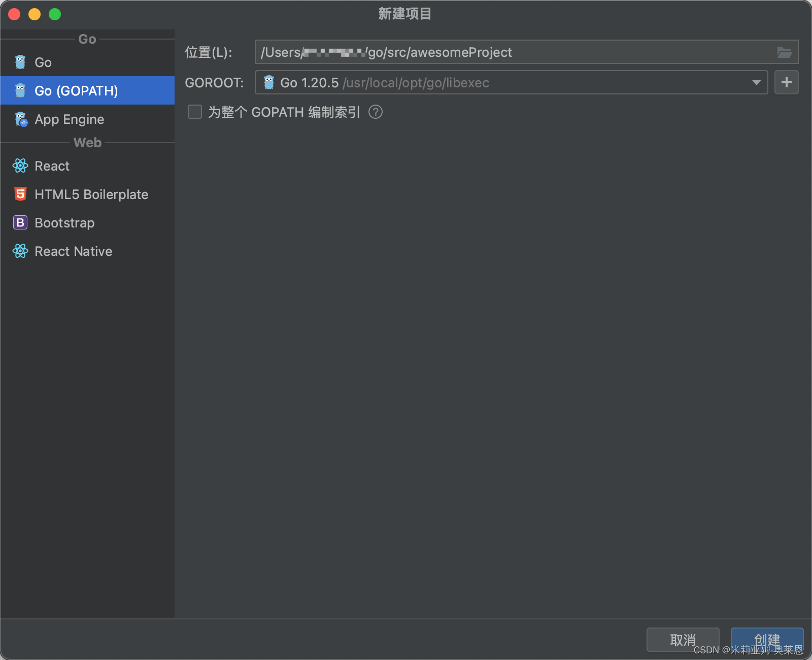Collapse the Go section header
Viewport: 812px width, 660px height.
point(87,39)
